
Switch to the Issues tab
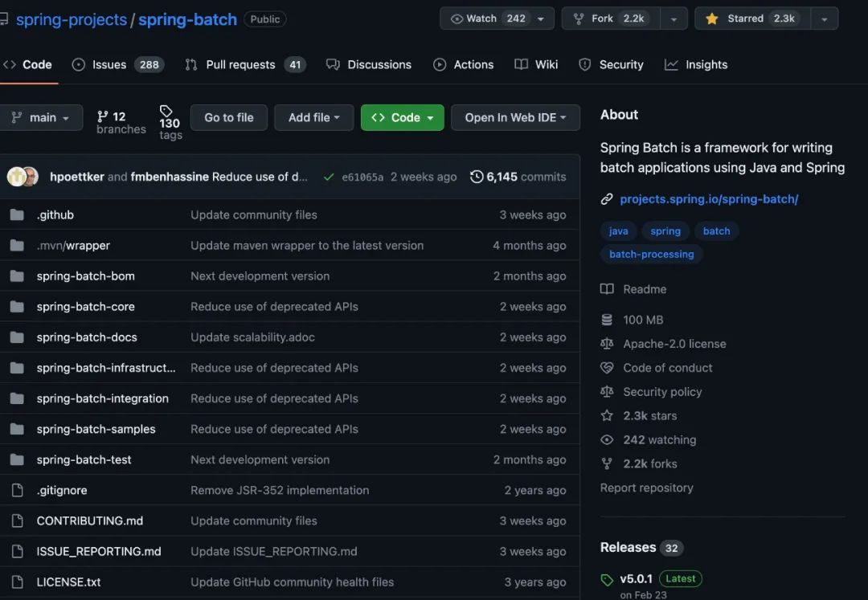click(118, 65)
